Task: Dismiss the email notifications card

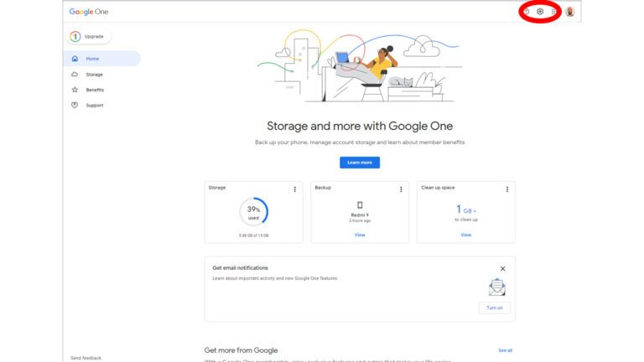Action: click(503, 268)
